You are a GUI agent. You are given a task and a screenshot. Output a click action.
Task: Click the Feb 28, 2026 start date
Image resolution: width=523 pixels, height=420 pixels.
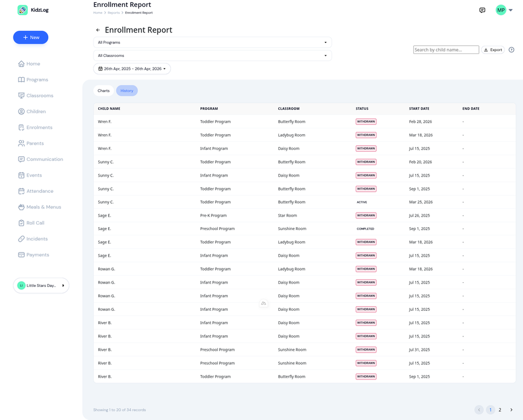(420, 121)
